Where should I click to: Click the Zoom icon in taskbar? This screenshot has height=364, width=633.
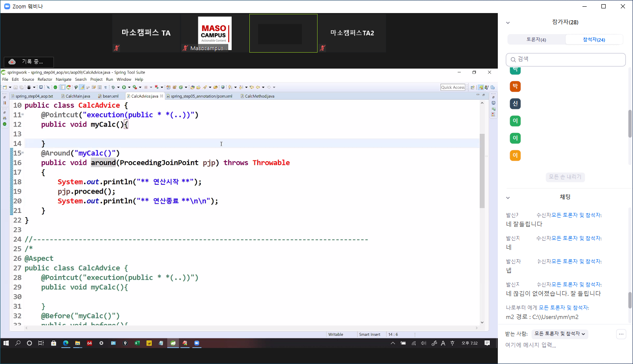tap(197, 343)
